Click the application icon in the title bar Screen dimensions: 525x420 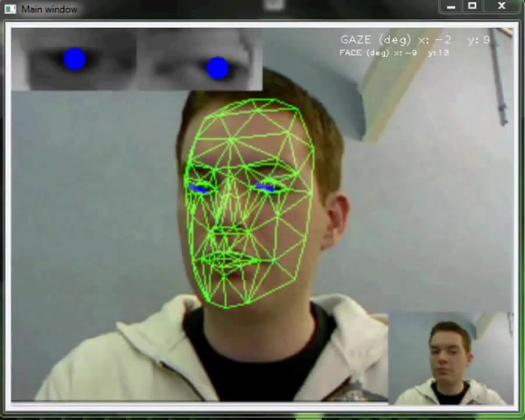point(10,9)
